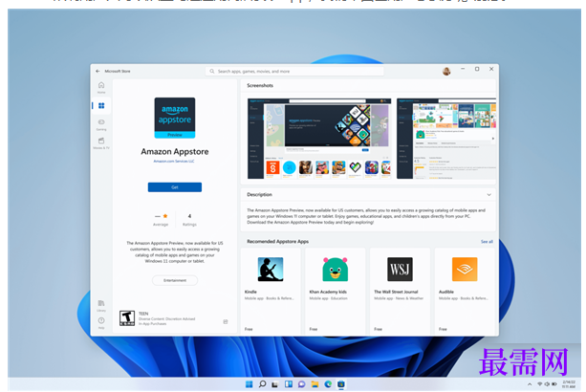Image resolution: width=586 pixels, height=392 pixels.
Task: Open the Amazon.com Services LLC publisher link
Action: [174, 162]
